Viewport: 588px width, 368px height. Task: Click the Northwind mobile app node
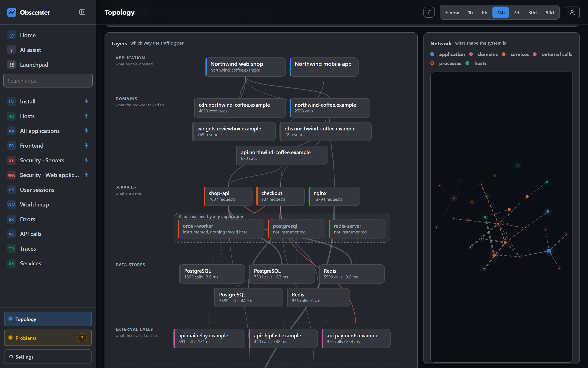tap(324, 67)
